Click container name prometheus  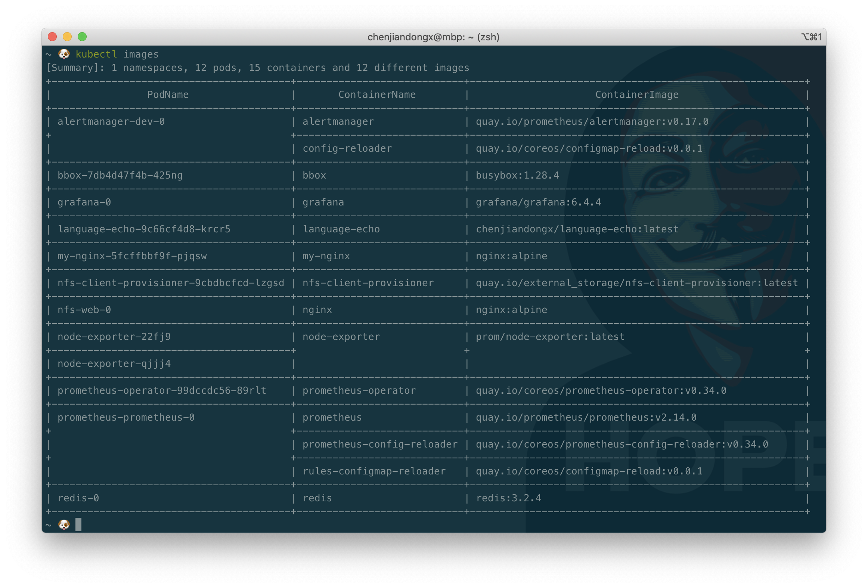click(332, 418)
